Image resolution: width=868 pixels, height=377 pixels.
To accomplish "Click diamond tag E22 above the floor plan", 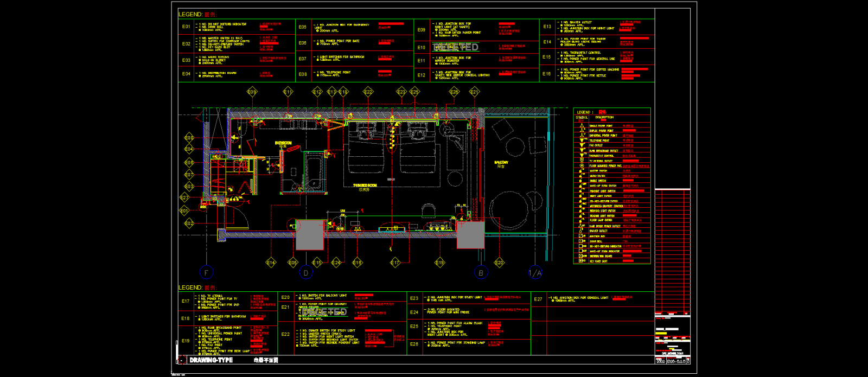I will coord(368,92).
